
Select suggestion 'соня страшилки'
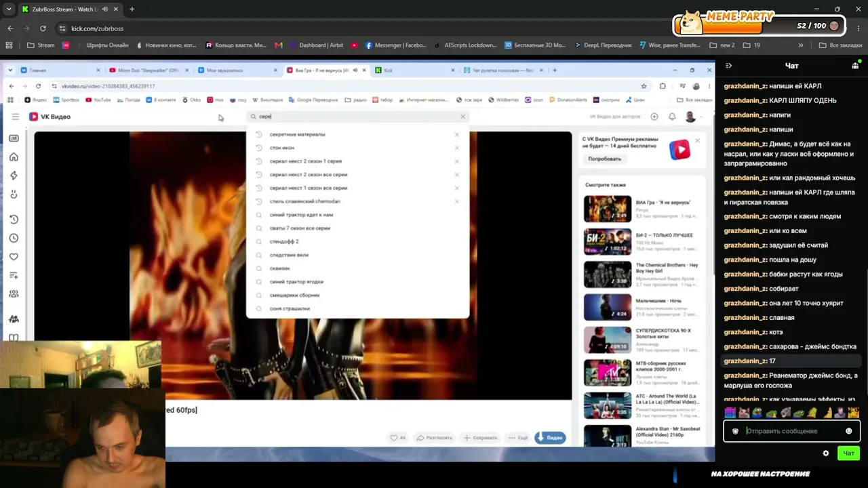[290, 308]
